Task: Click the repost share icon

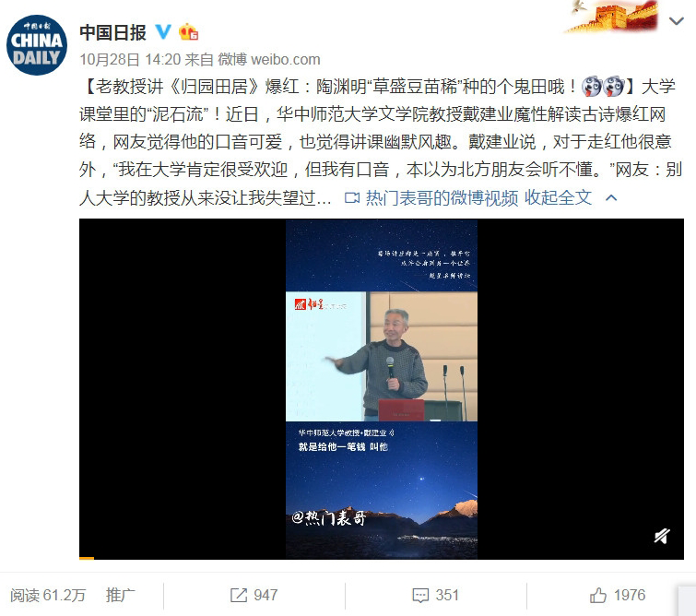Action: click(239, 595)
